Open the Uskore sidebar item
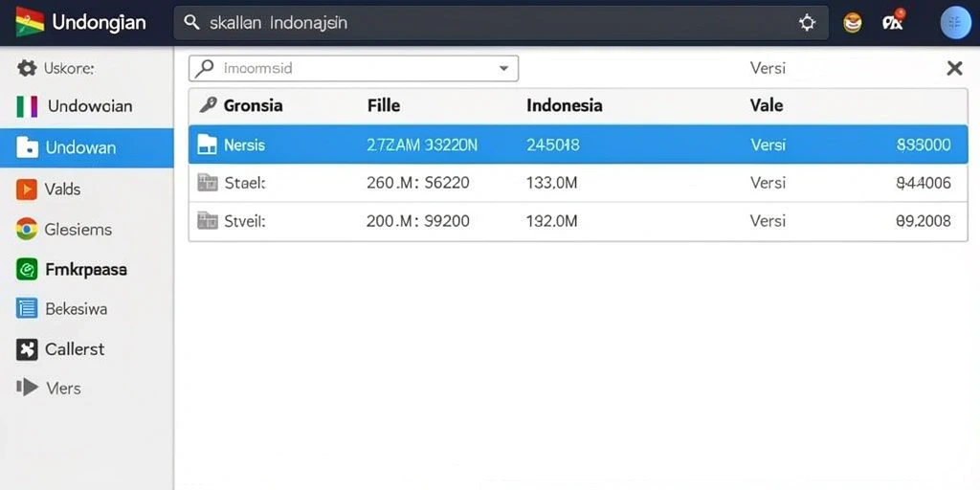 (x=87, y=68)
